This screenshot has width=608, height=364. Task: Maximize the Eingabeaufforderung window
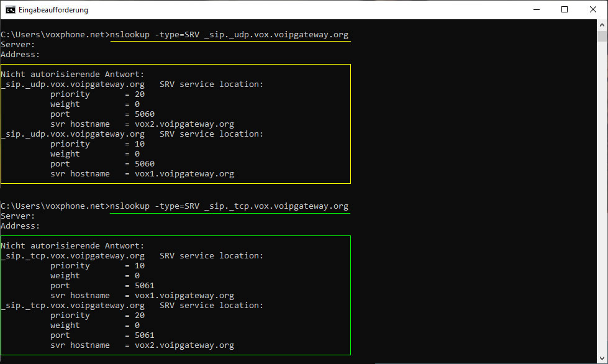click(565, 10)
